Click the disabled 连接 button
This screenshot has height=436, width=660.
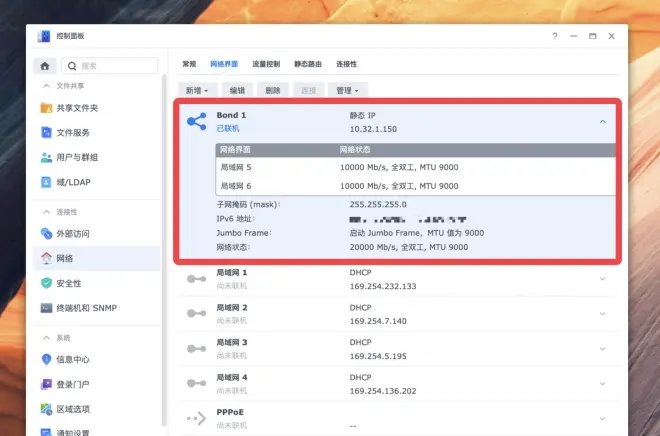(x=309, y=90)
